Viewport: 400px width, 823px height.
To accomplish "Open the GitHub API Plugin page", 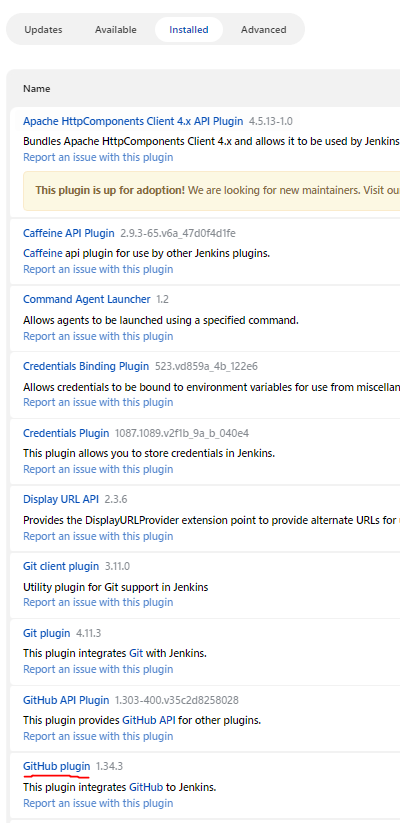I will tap(66, 700).
